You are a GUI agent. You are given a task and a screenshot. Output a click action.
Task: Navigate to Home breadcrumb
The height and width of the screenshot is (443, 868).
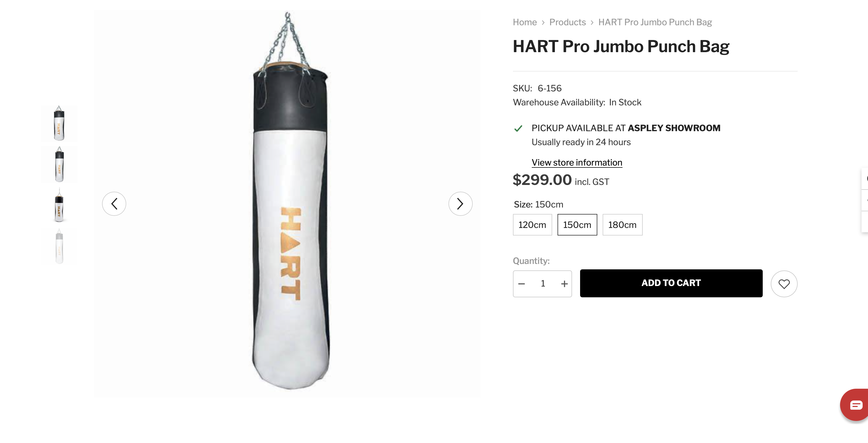[525, 22]
